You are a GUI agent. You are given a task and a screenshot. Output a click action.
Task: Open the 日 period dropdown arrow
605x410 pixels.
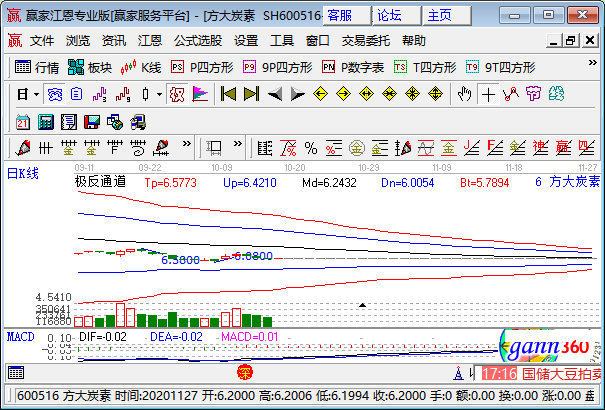(x=37, y=94)
